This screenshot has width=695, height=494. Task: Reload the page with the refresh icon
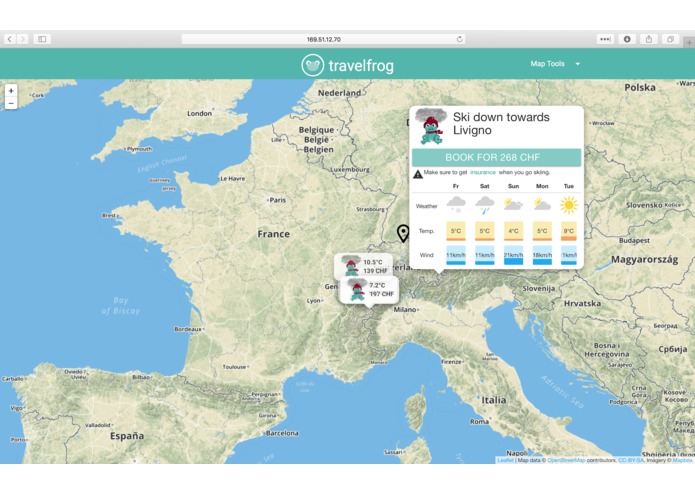(460, 39)
